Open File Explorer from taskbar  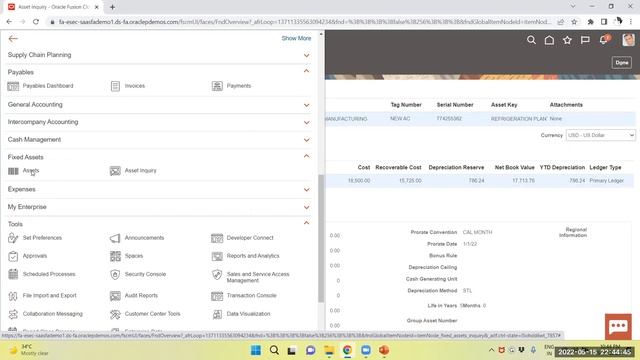329,350
